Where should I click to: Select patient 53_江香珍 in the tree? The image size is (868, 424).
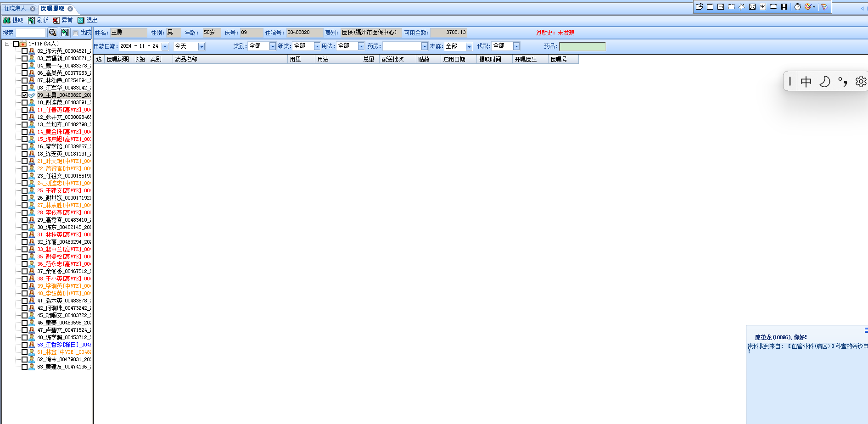click(x=64, y=345)
